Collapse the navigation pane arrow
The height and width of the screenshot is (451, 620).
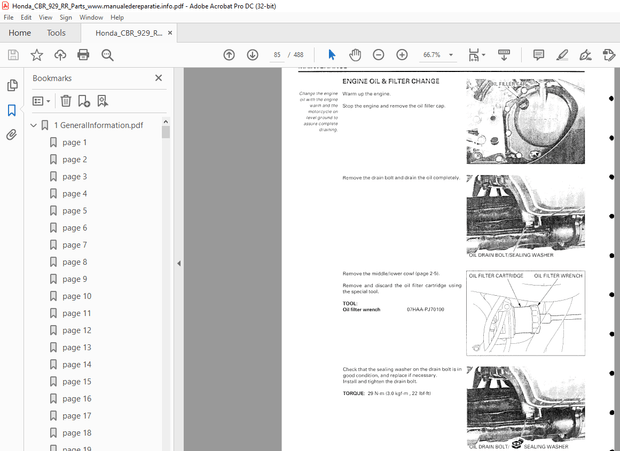coord(179,263)
